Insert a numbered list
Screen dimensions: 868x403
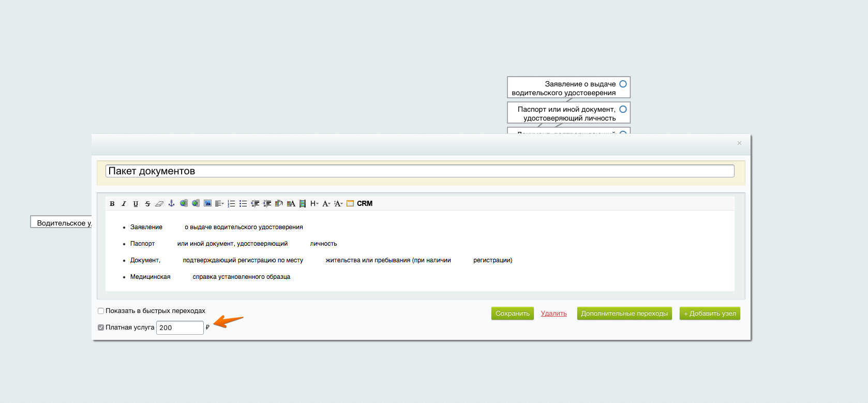coord(231,204)
